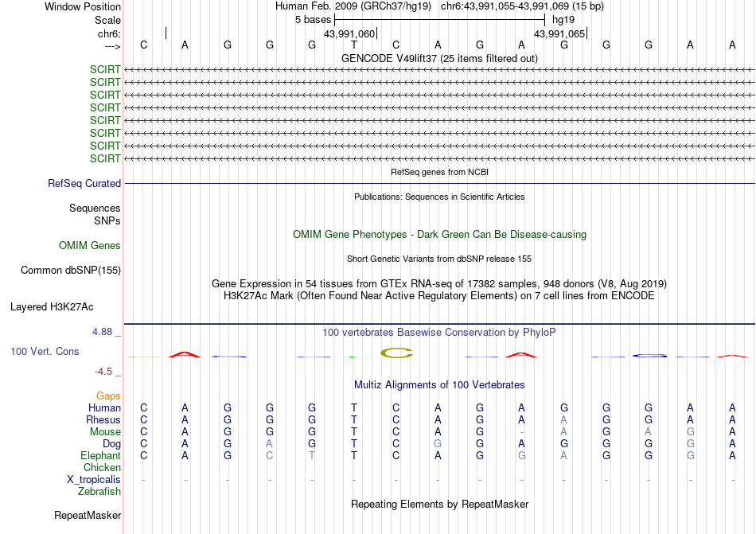This screenshot has width=756, height=534.
Task: Click the 4.88 PhyloP upper value
Action: click(x=102, y=332)
